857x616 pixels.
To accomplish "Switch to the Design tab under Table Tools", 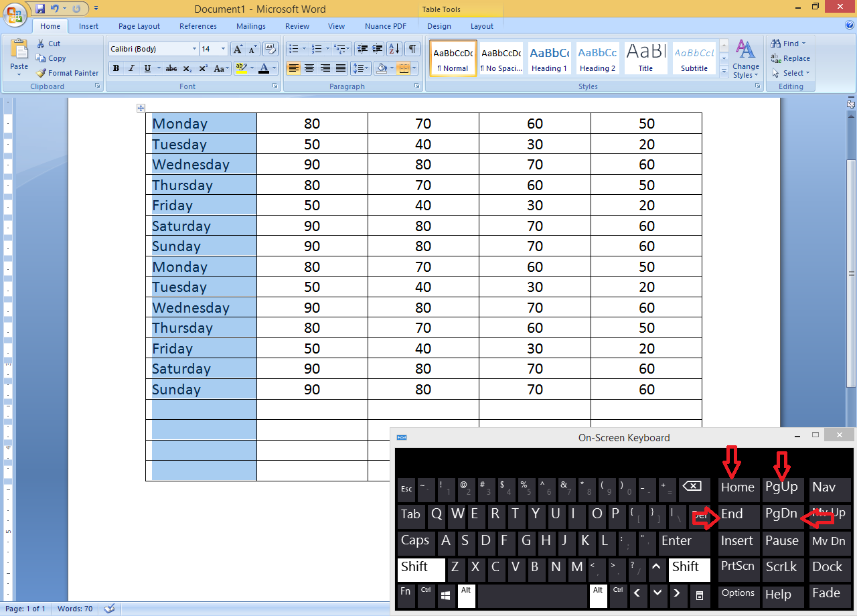I will [x=439, y=26].
